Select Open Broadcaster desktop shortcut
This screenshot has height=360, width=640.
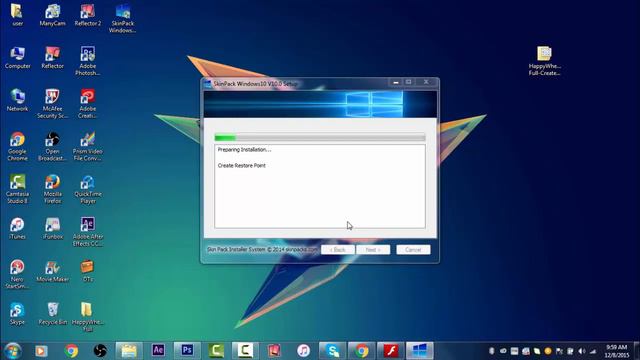click(52, 146)
